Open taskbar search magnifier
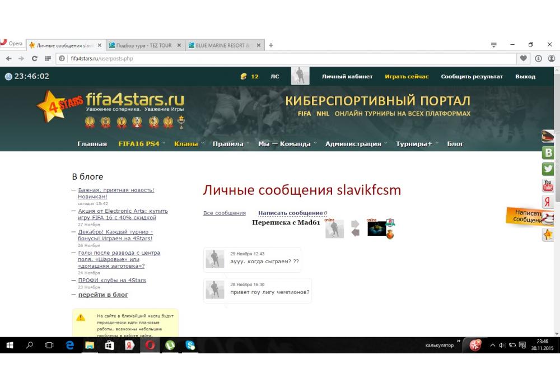Image resolution: width=560 pixels, height=392 pixels. (30, 345)
